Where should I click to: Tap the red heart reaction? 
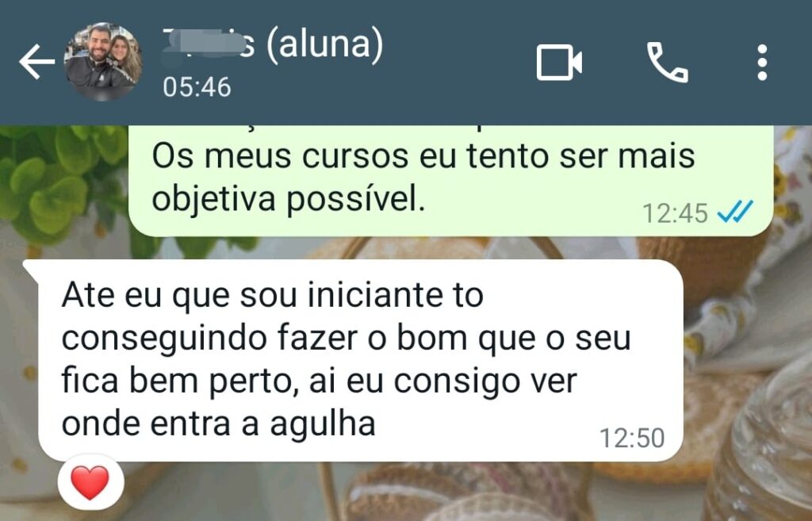90,482
